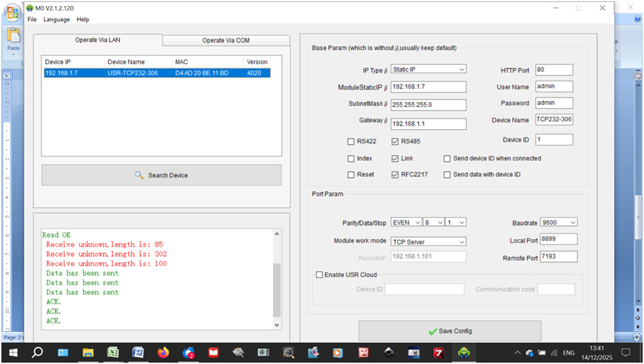Click the Word taskbar icon
The image size is (644, 364).
(x=138, y=352)
